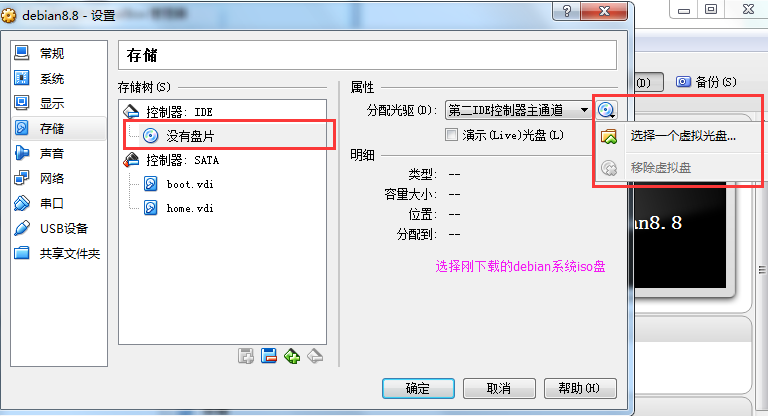Viewport: 768px width, 416px height.
Task: Click the remove attachment icon below storage tree
Action: 315,356
